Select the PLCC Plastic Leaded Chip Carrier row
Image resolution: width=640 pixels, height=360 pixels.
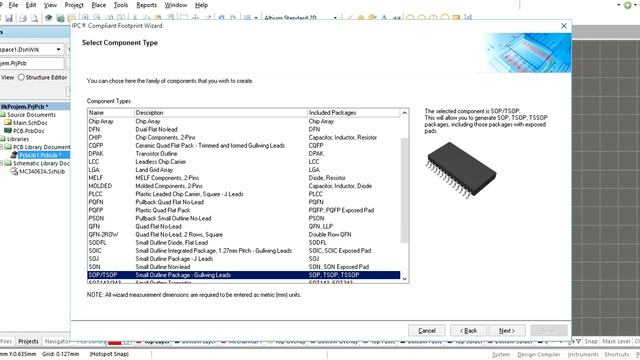click(244, 194)
